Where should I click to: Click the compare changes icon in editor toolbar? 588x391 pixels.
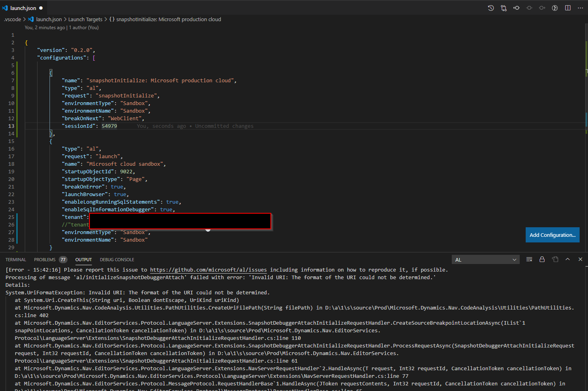coord(504,8)
